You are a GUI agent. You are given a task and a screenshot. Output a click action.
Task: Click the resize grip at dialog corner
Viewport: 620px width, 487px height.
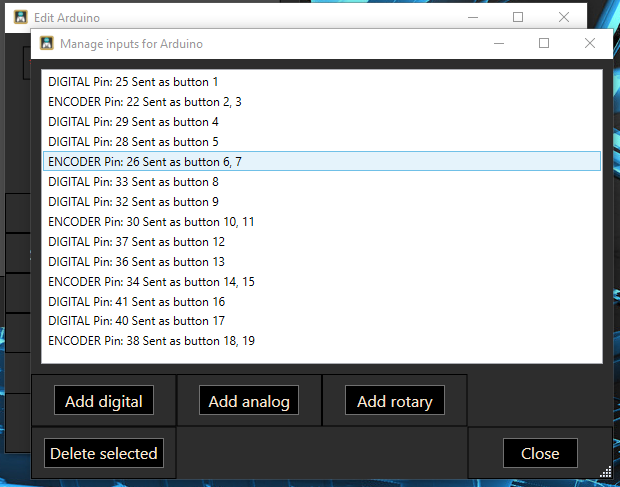pos(606,472)
